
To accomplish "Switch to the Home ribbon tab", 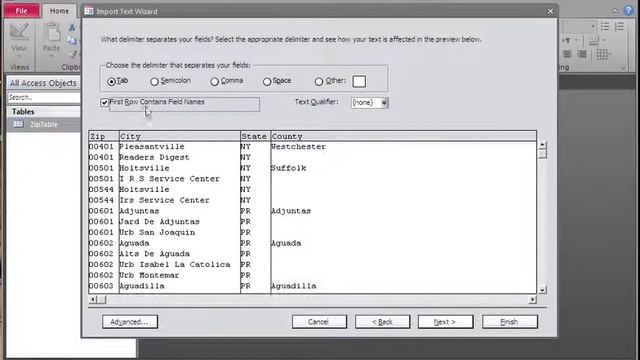I will (x=59, y=11).
